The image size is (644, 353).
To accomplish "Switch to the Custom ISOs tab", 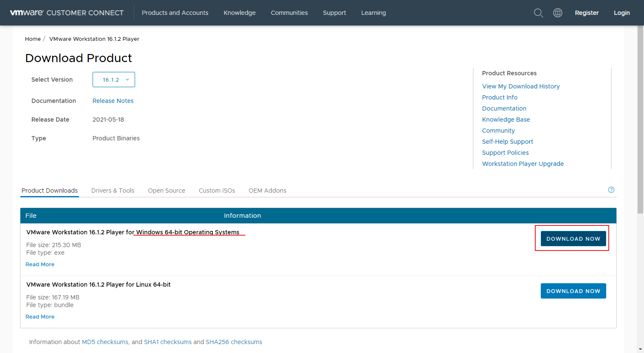I will click(217, 191).
